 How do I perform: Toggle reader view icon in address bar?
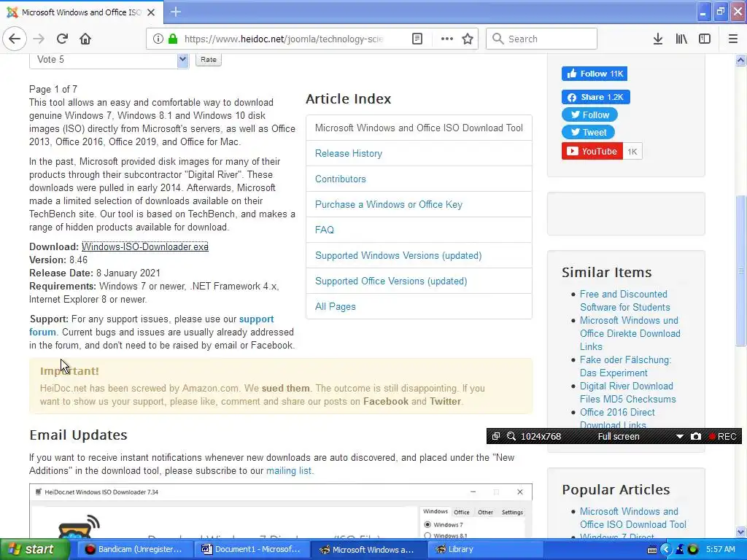[417, 39]
